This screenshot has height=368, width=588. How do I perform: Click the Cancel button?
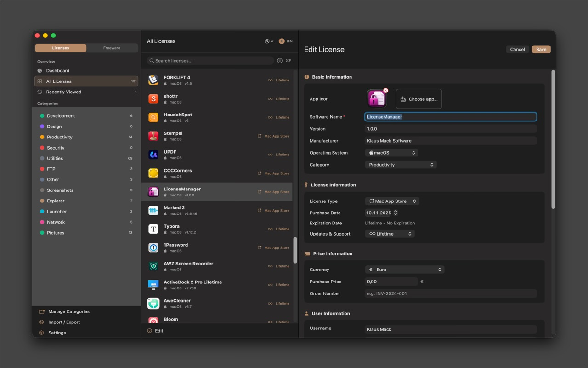(x=517, y=49)
